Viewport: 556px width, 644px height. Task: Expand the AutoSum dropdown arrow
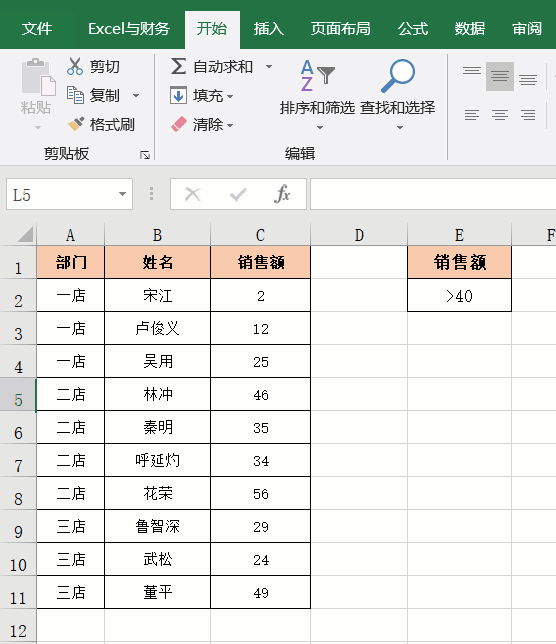click(x=269, y=66)
